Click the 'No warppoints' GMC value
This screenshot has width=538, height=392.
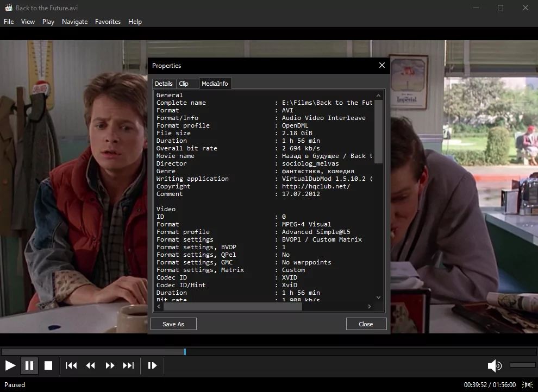point(306,262)
